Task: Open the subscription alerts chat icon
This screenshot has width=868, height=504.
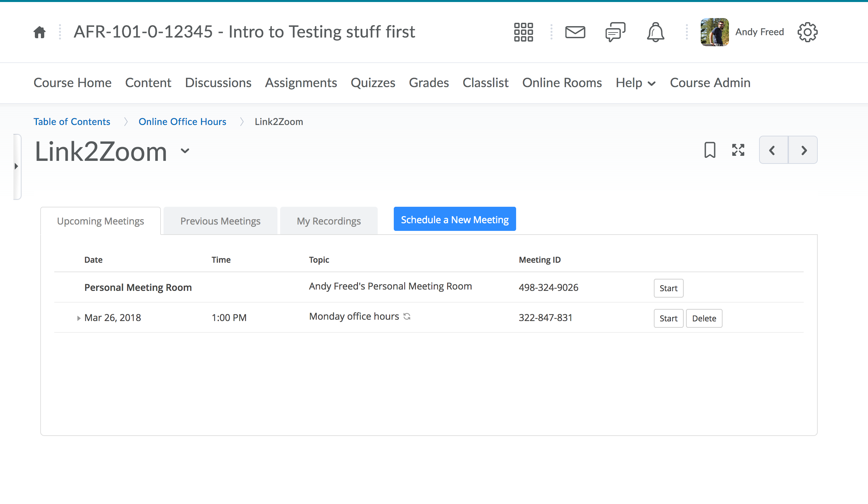Action: click(615, 33)
